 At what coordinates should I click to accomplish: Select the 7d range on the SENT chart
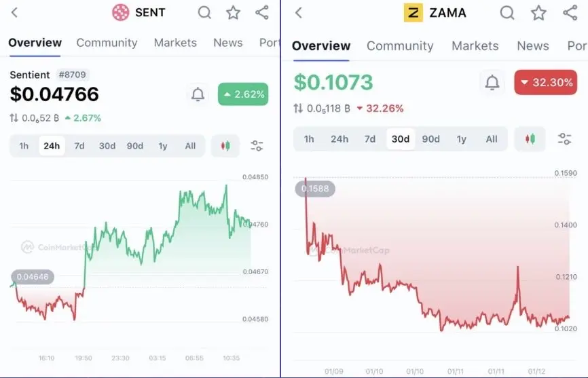tap(79, 145)
